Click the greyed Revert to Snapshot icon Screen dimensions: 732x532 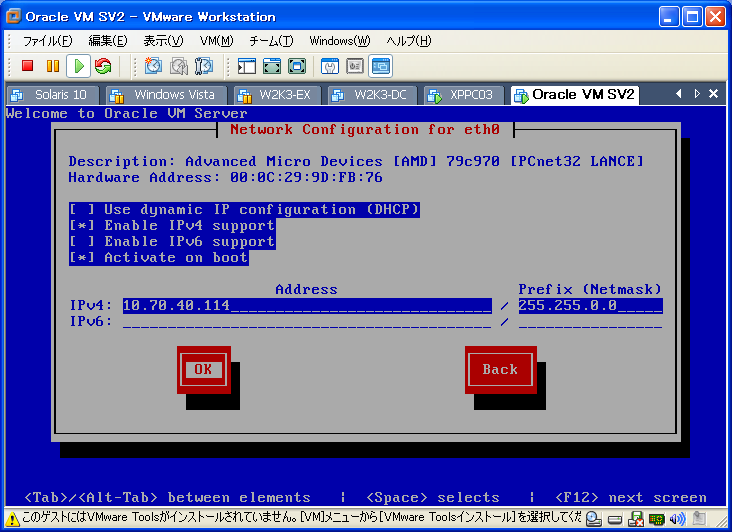178,66
